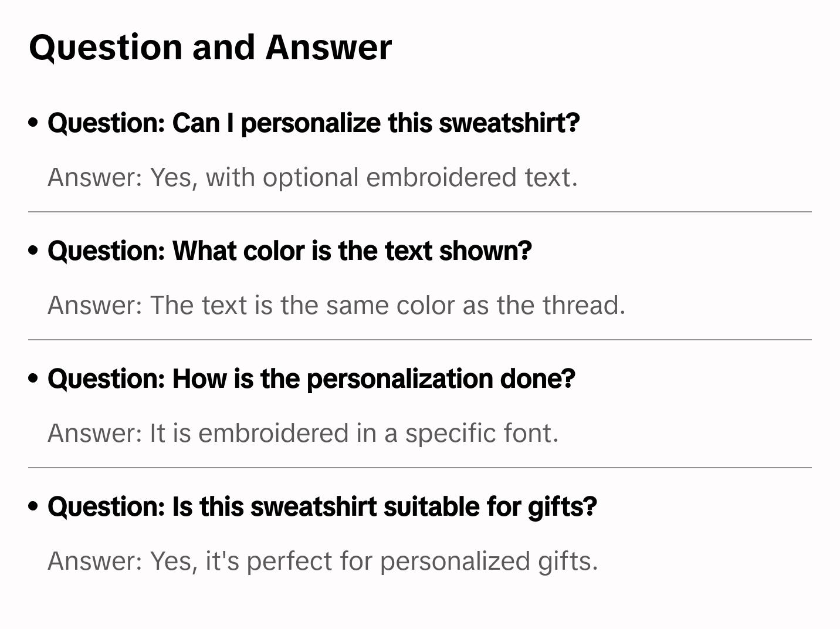The image size is (840, 629).
Task: Click divider line below thread color answer
Action: 419,340
